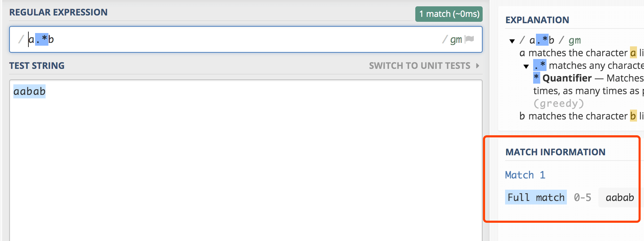The width and height of the screenshot is (644, 241).
Task: Click the highlighted .* token in the regex input
Action: [x=42, y=39]
